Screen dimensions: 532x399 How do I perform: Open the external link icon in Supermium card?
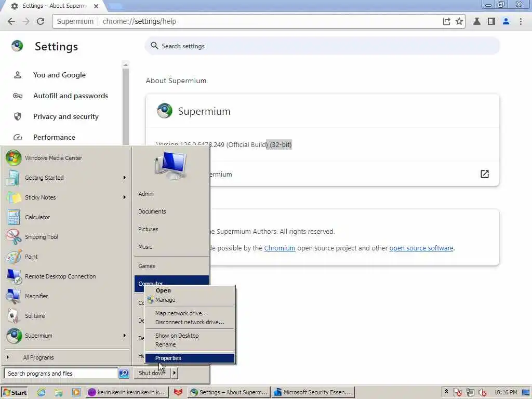click(485, 174)
